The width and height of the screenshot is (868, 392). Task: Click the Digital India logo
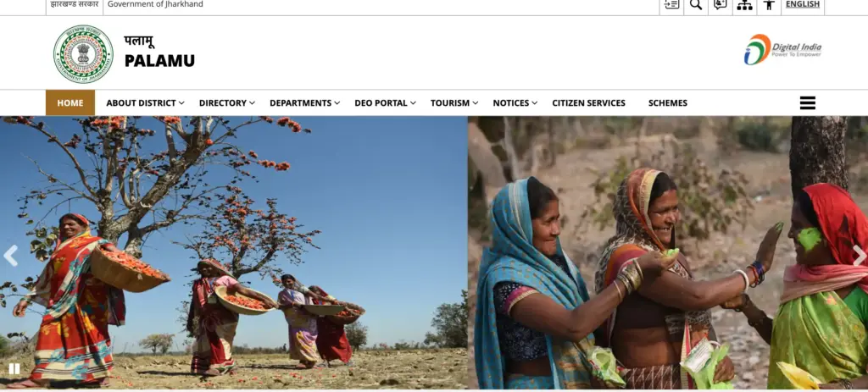(x=782, y=50)
